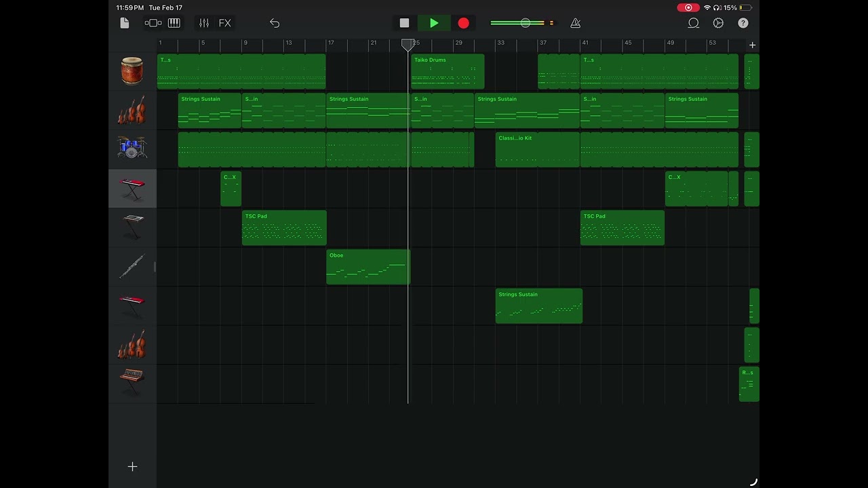Select the blue drum kit track icon
Screen dimensions: 868x488
click(x=132, y=148)
